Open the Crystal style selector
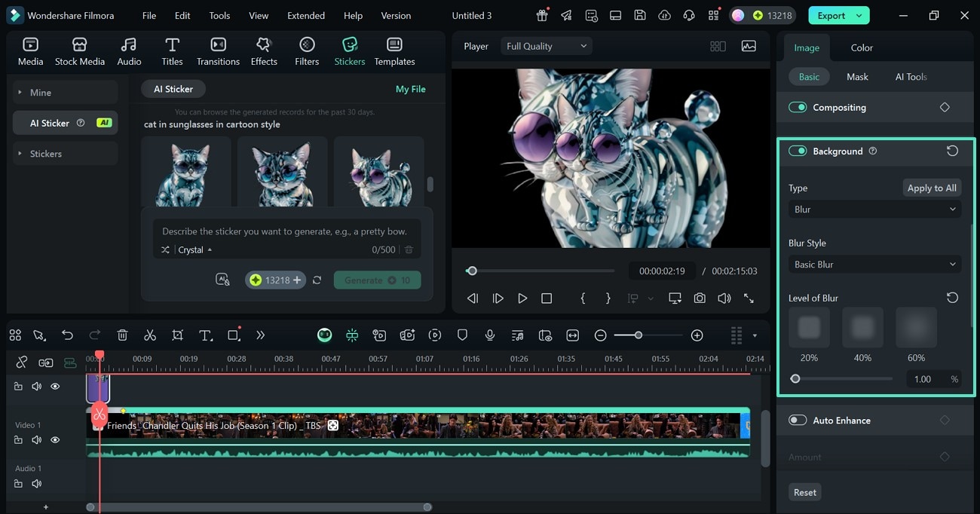Image resolution: width=980 pixels, height=514 pixels. click(194, 249)
